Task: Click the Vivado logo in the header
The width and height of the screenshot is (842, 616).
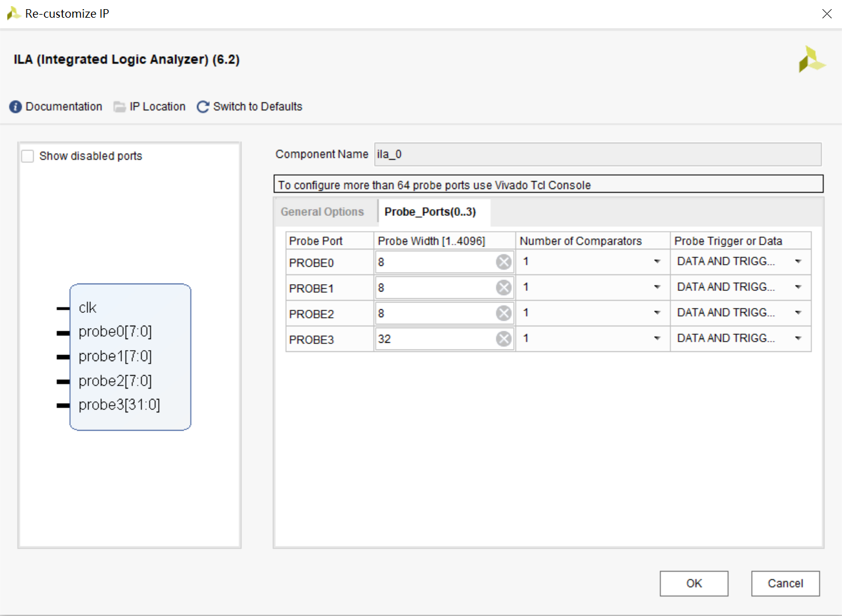Action: pos(811,60)
